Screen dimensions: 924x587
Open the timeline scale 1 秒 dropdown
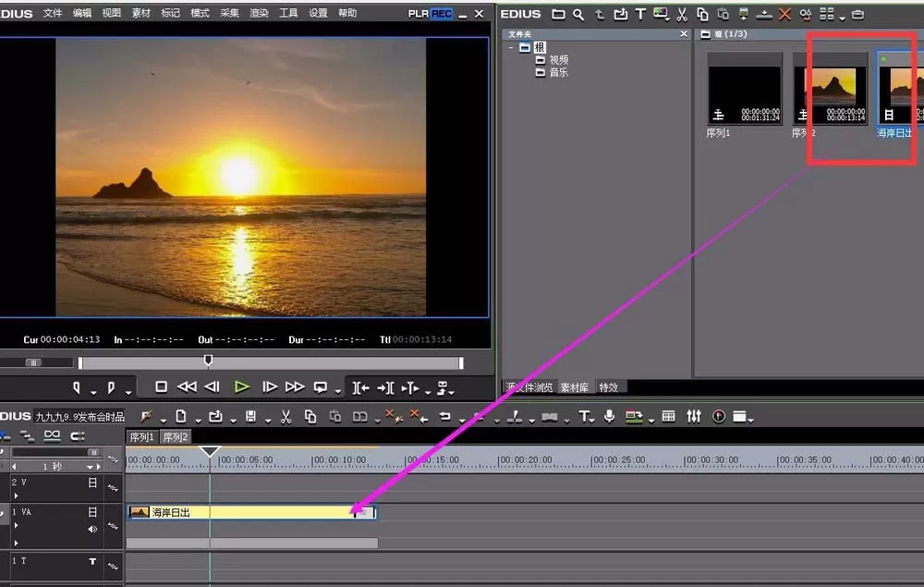(90, 467)
